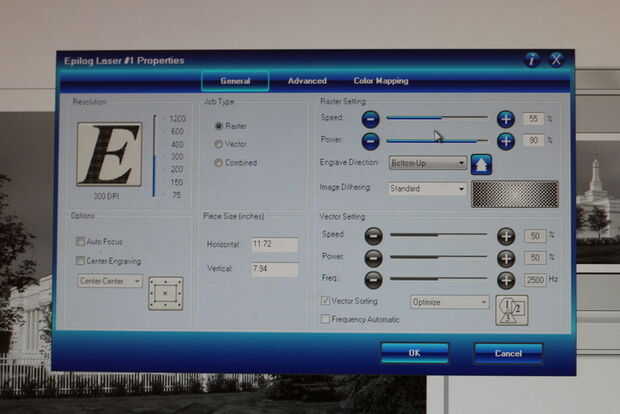Screen dimensions: 620x414
Task: Select the Combined job type
Action: click(x=218, y=163)
